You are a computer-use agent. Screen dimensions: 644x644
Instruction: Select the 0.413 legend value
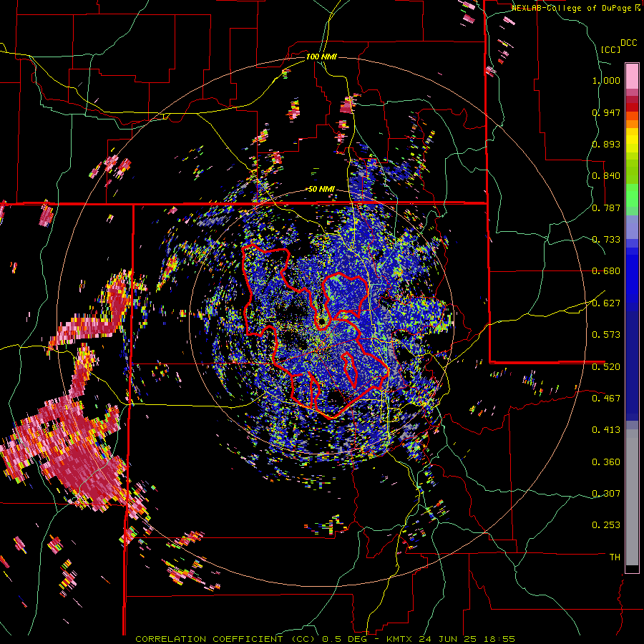pos(606,430)
